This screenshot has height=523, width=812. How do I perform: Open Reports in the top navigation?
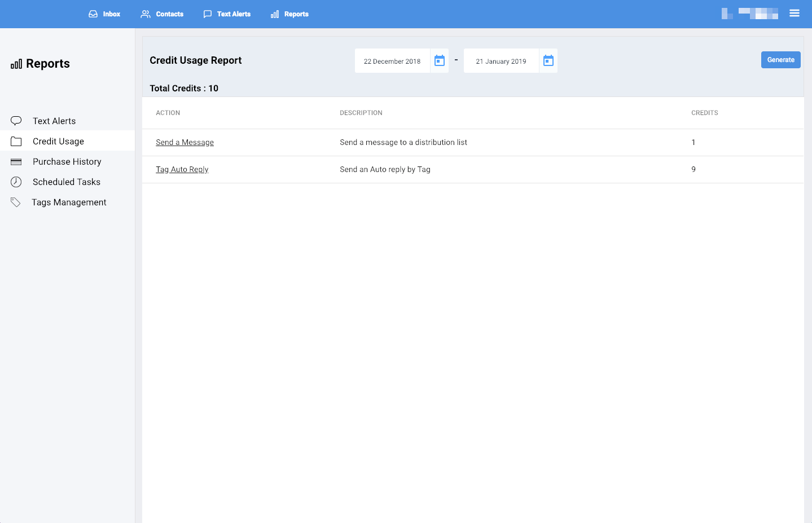pyautogui.click(x=289, y=14)
